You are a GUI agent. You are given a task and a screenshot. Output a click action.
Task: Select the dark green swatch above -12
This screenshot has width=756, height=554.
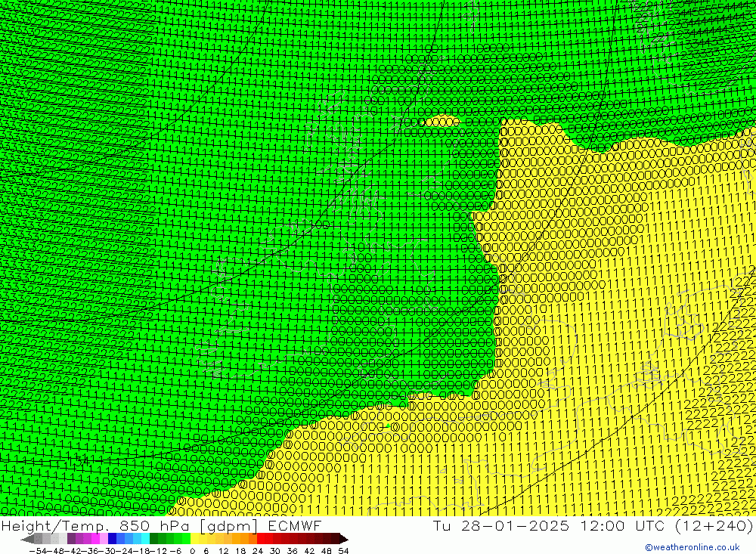coord(153,540)
